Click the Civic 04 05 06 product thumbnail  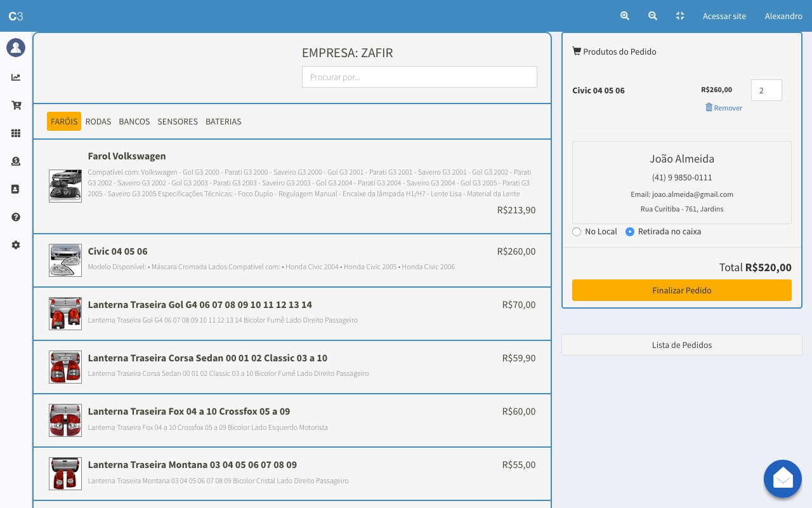(65, 260)
